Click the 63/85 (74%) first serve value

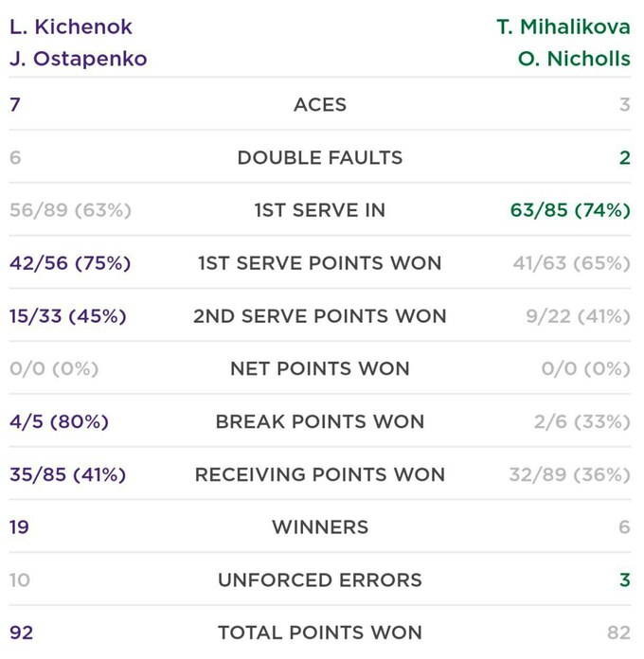pyautogui.click(x=570, y=210)
